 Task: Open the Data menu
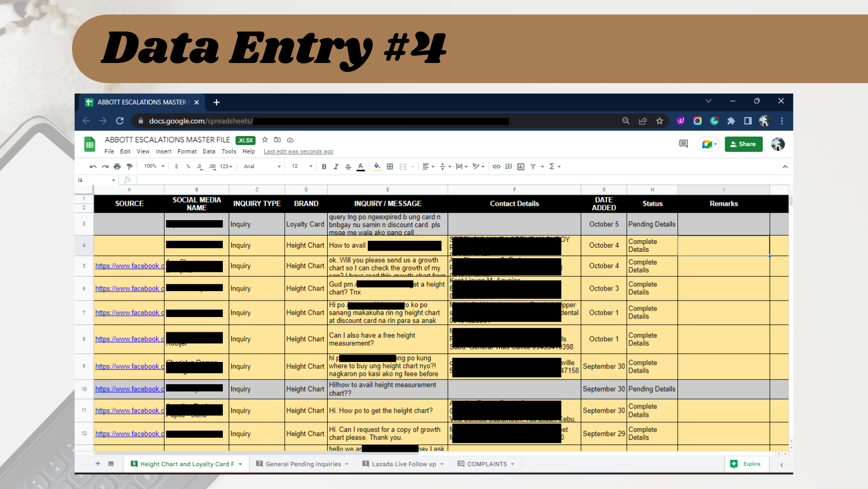pos(209,151)
